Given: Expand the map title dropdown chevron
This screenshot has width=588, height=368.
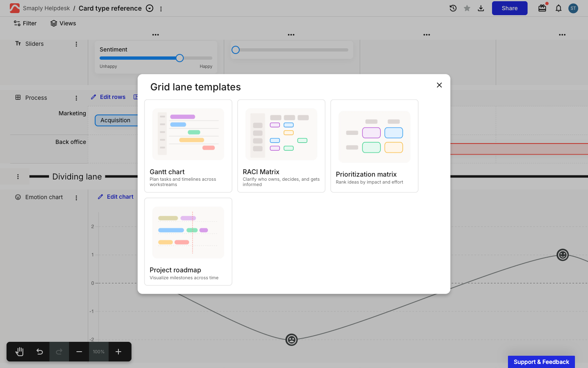Looking at the screenshot, I should coord(150,8).
